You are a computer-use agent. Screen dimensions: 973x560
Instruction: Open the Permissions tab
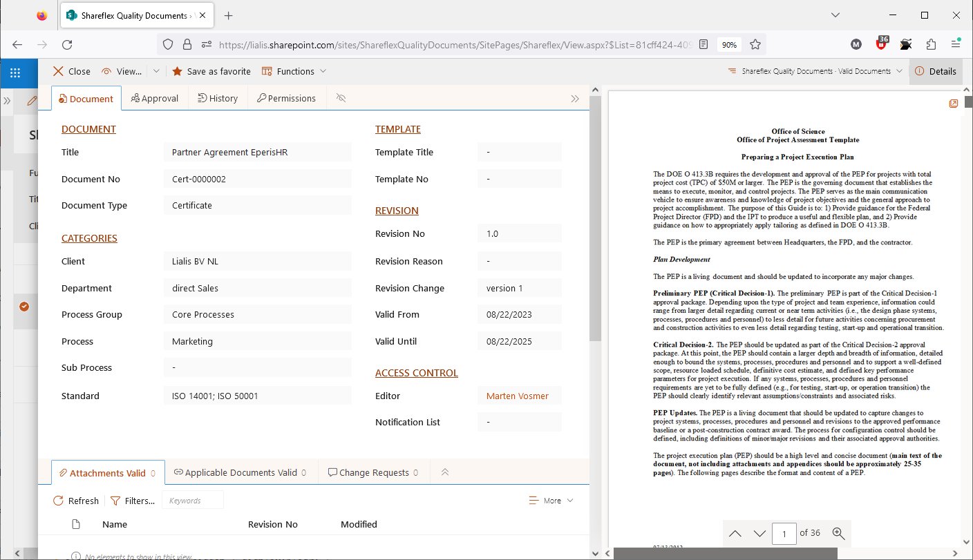(x=286, y=98)
